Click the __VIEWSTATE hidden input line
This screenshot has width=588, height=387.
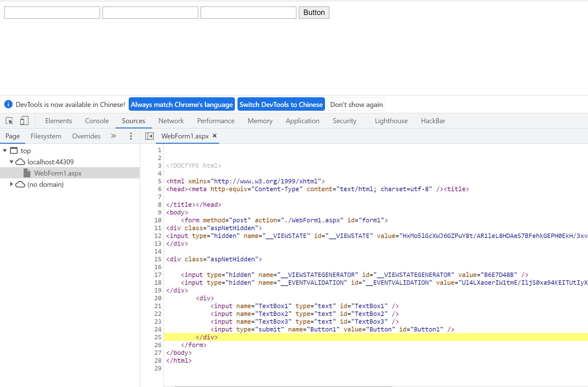[377, 236]
